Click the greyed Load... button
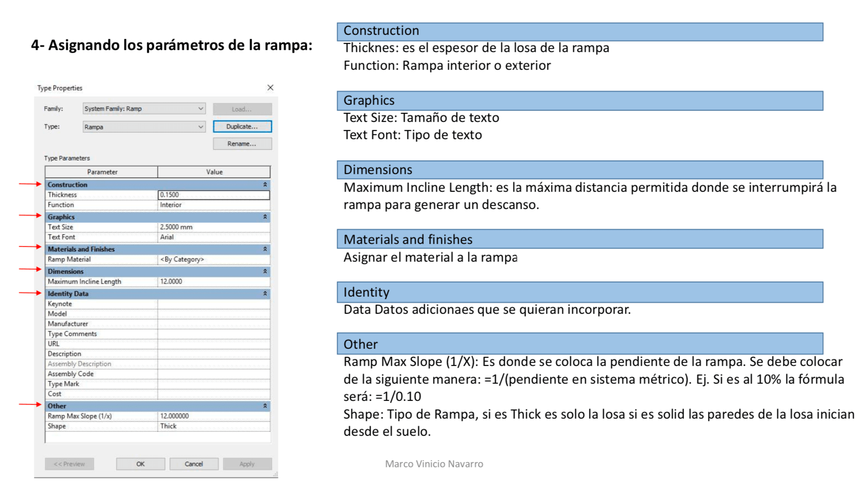The width and height of the screenshot is (868, 485). [242, 109]
